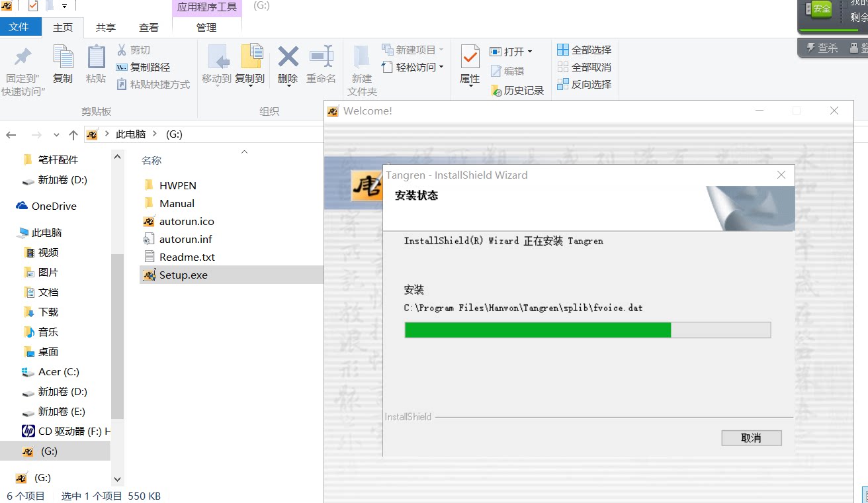Open History (历史记录) from ribbon
This screenshot has width=868, height=503.
(517, 90)
